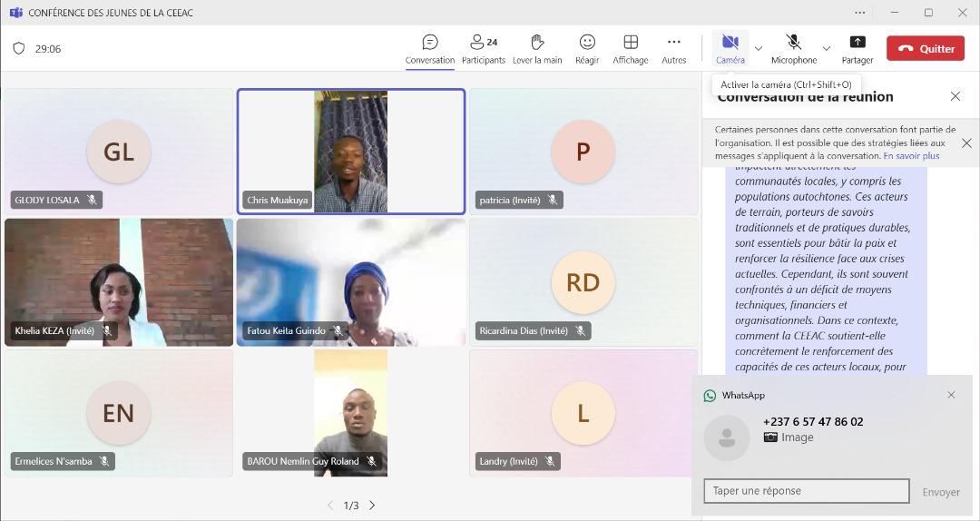Screen dimensions: 980x521
Task: Open the Autres more options menu
Action: pyautogui.click(x=673, y=49)
